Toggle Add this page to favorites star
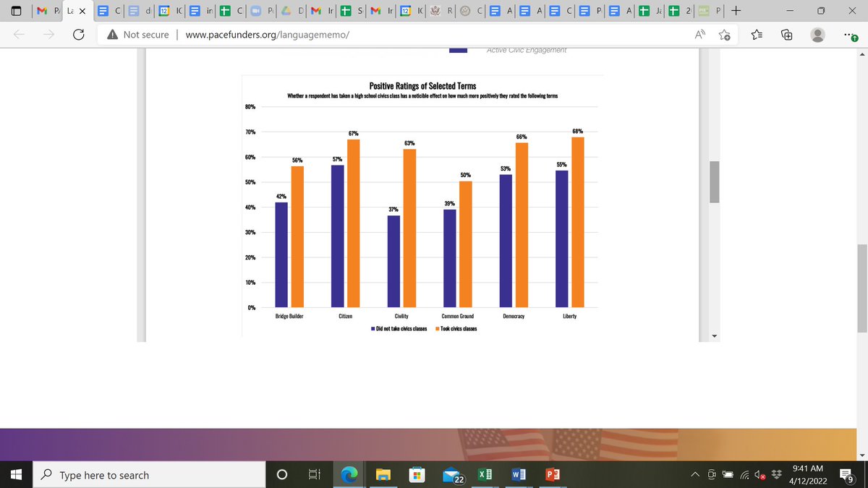 724,34
